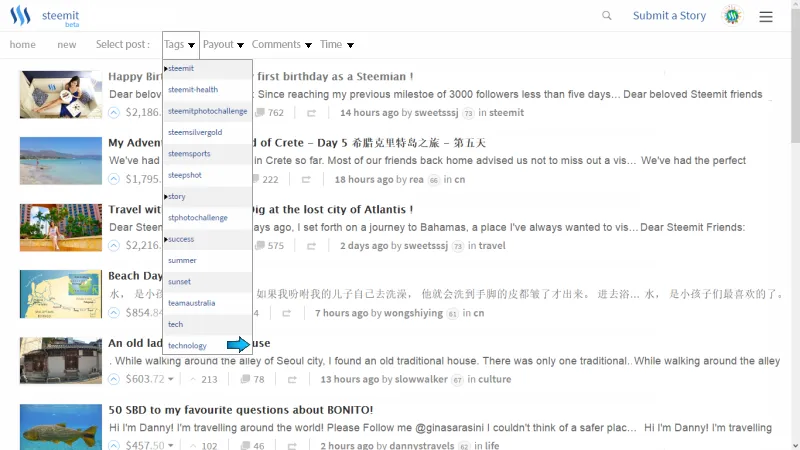Click the Submit a Story link
The image size is (800, 450).
point(669,15)
